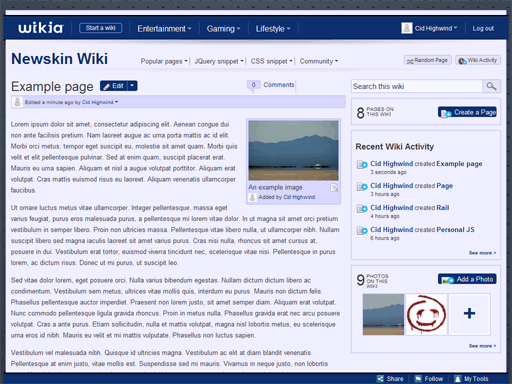512x384 pixels.
Task: Click the Follow flag in bottom bar
Action: 418,379
